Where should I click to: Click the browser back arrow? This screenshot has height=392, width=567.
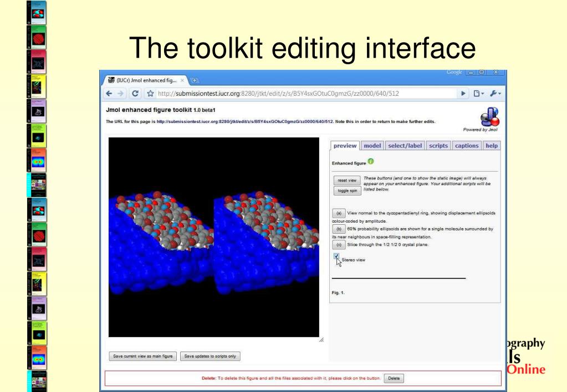point(109,94)
